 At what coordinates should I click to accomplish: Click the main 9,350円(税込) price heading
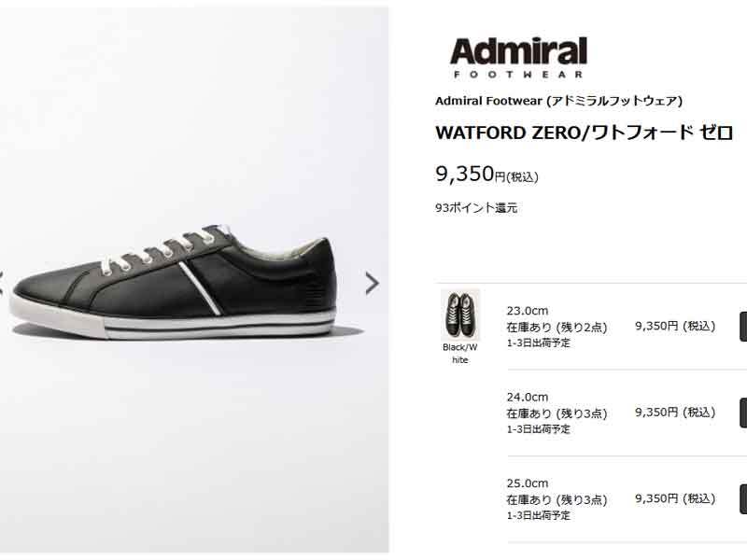[486, 175]
